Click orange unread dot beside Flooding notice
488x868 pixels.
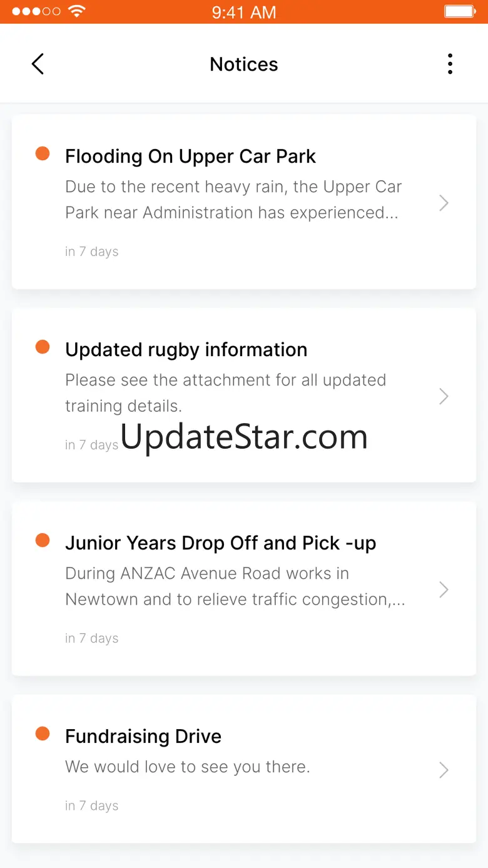43,153
